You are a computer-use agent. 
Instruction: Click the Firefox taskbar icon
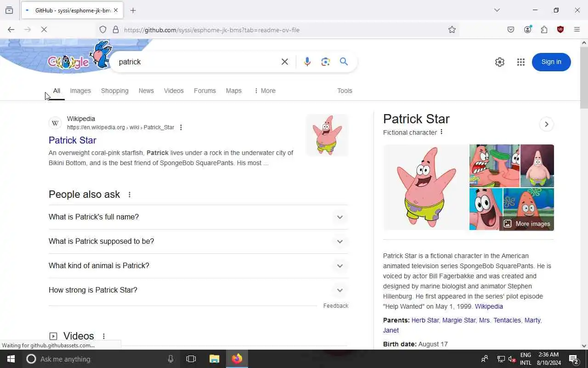[x=237, y=359]
